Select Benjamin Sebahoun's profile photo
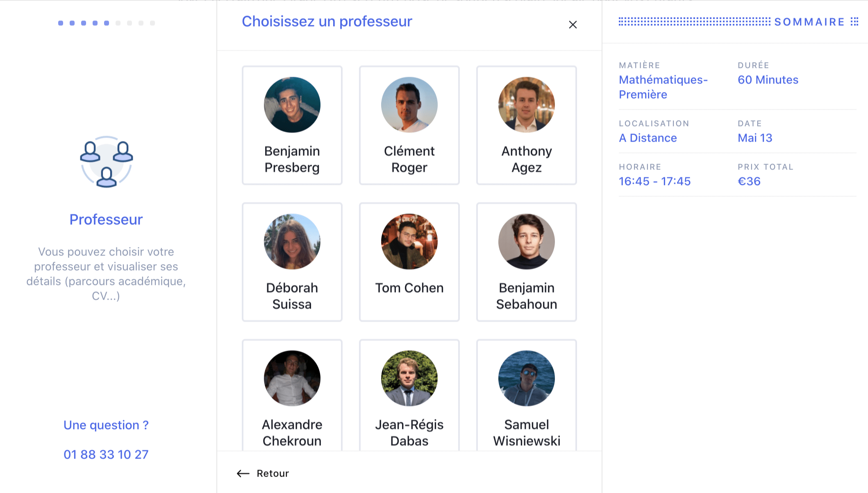This screenshot has height=493, width=868. click(x=527, y=242)
